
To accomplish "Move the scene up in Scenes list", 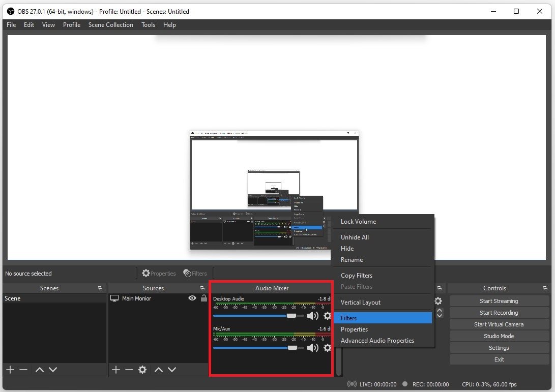I will (39, 370).
